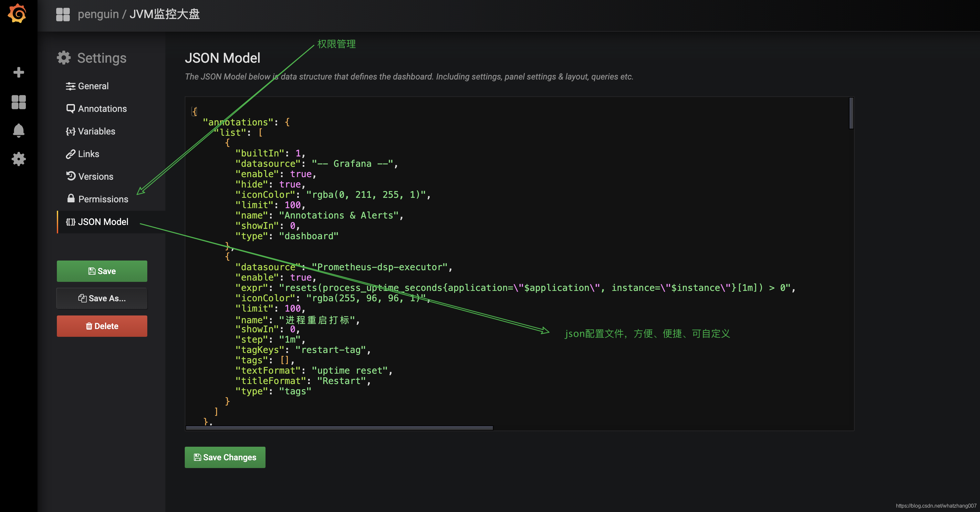Screen dimensions: 980x512
Task: Select the JSON Model section
Action: click(103, 221)
